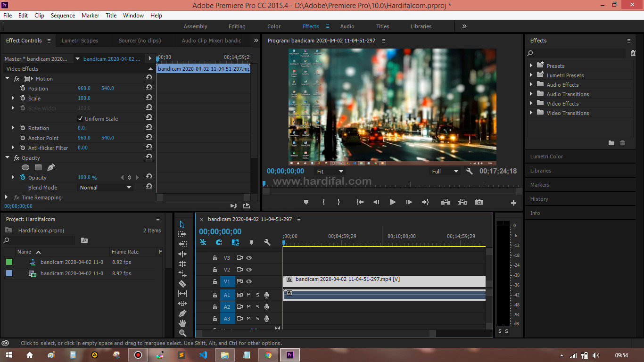Image resolution: width=644 pixels, height=362 pixels.
Task: Select the Razor tool in the tools panel
Action: [x=182, y=284]
